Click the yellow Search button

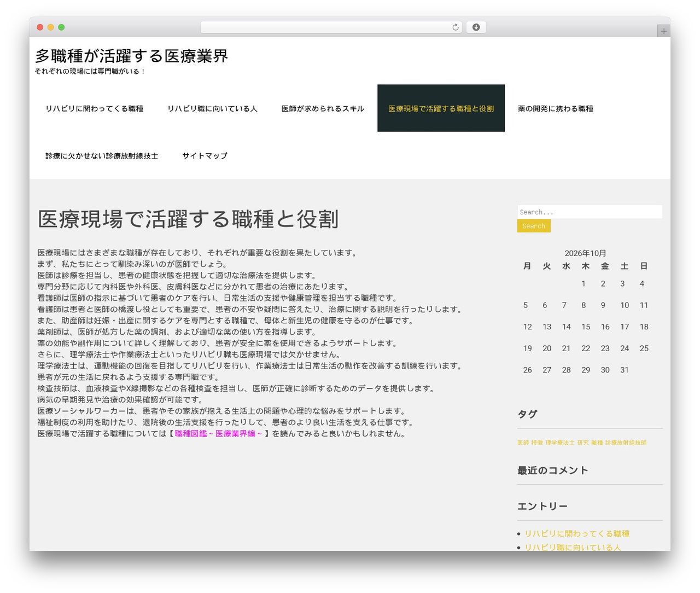(x=534, y=226)
